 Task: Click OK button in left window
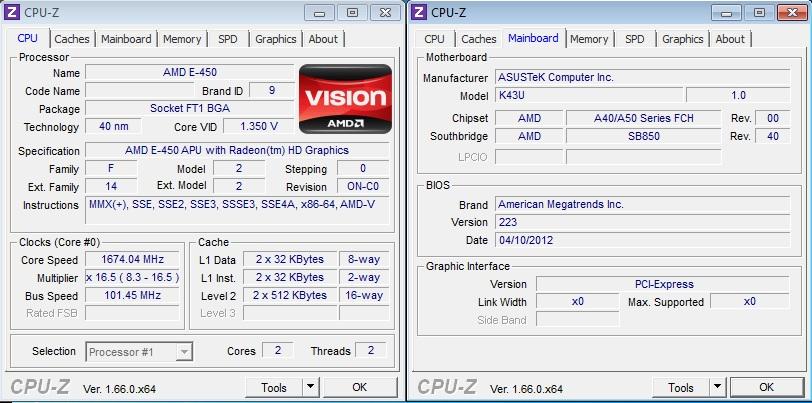[x=359, y=387]
